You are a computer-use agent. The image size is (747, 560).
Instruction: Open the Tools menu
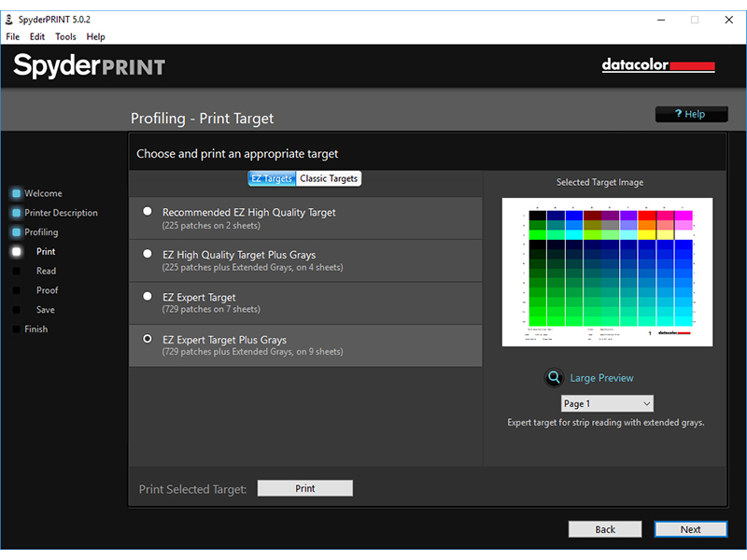(65, 36)
